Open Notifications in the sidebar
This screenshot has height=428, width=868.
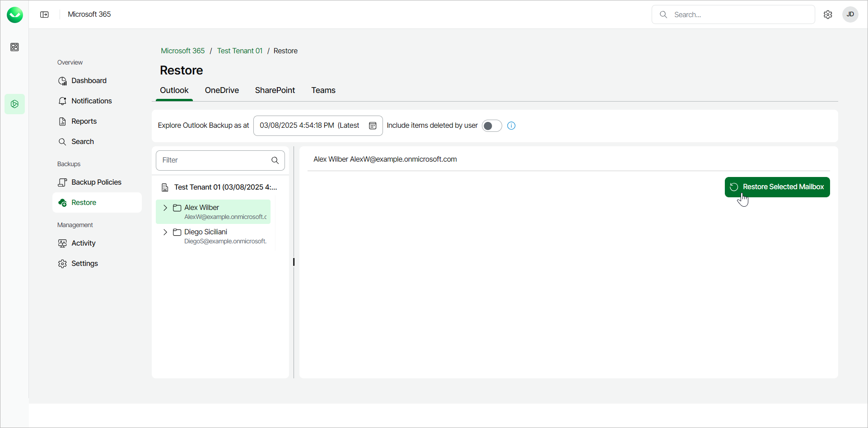[97, 101]
